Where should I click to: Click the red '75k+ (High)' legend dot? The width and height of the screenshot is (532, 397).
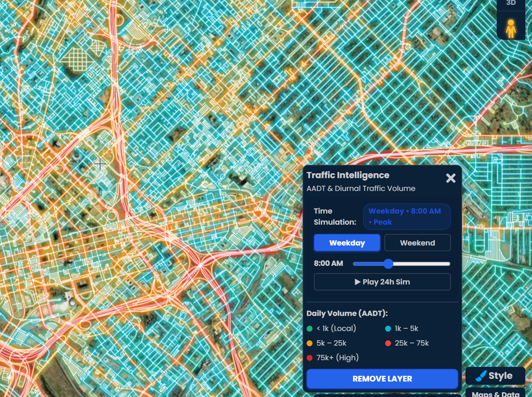(x=309, y=358)
